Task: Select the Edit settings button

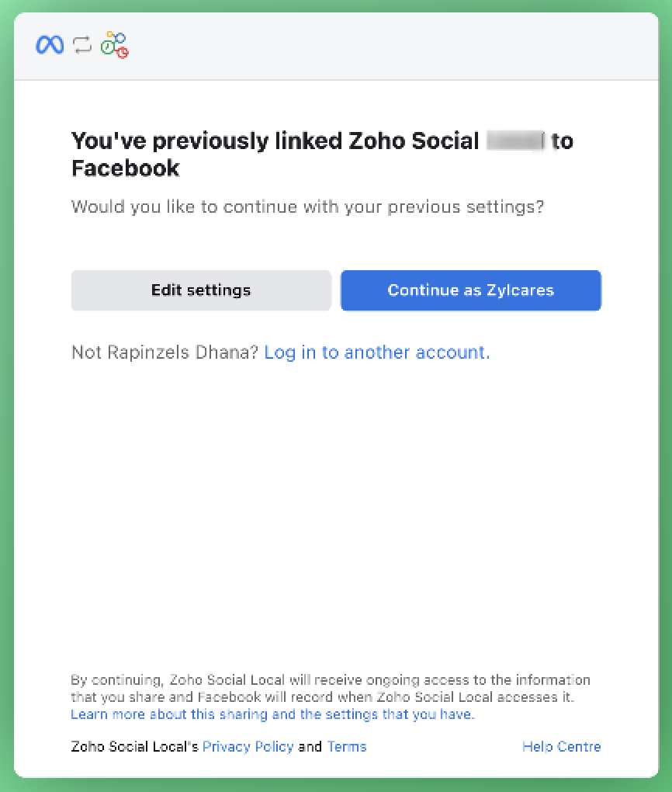Action: point(201,290)
